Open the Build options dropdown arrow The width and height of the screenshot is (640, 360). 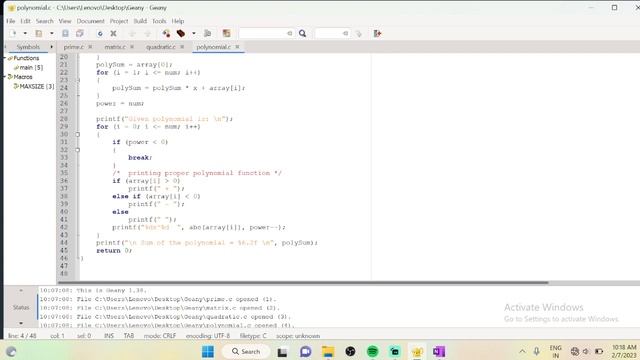[194, 33]
